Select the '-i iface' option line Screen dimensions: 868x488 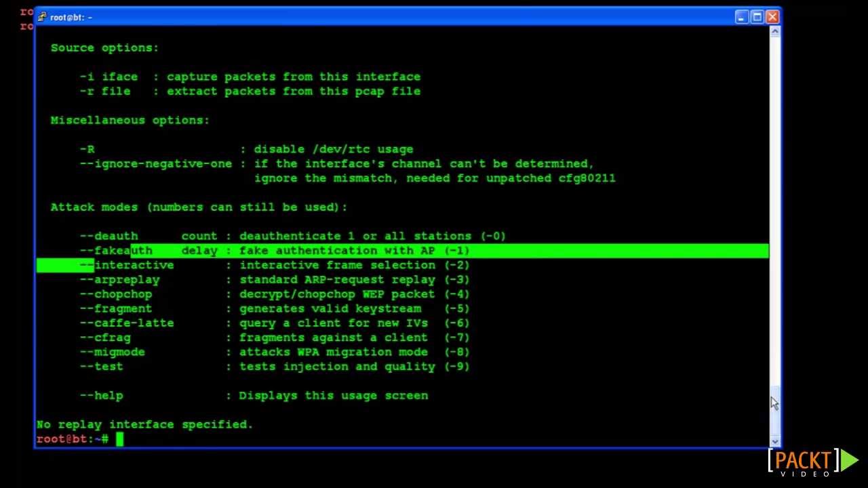250,77
